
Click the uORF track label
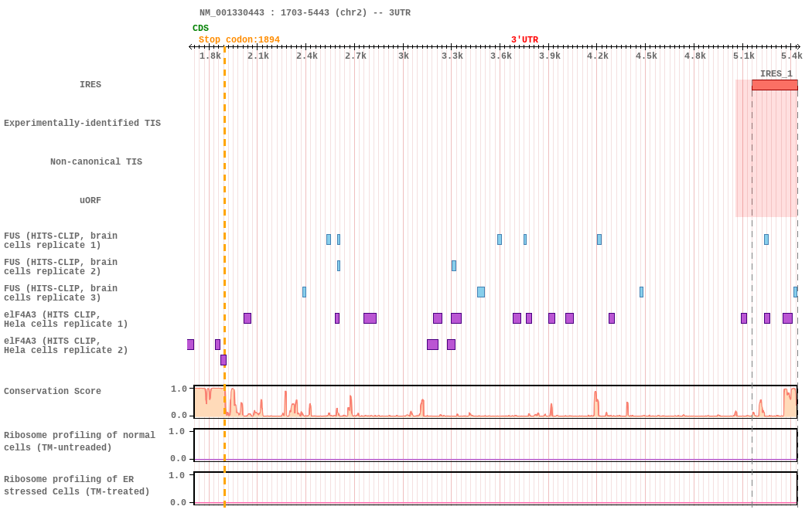[x=90, y=201]
